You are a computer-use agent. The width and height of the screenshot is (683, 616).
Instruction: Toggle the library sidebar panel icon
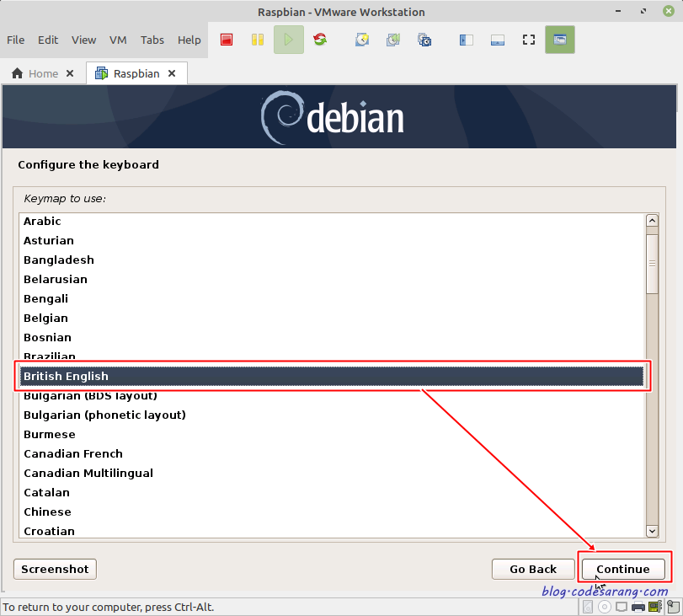coord(466,40)
